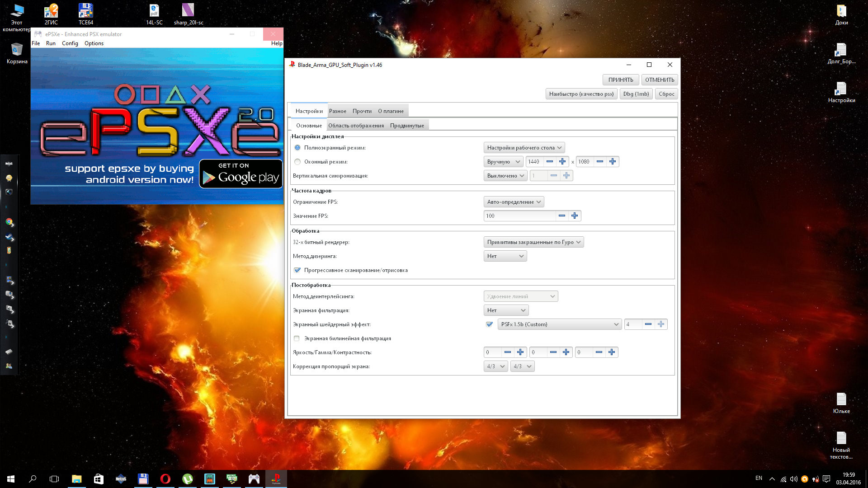Open the money app icon in taskbar
The height and width of the screenshot is (488, 868).
[x=231, y=479]
